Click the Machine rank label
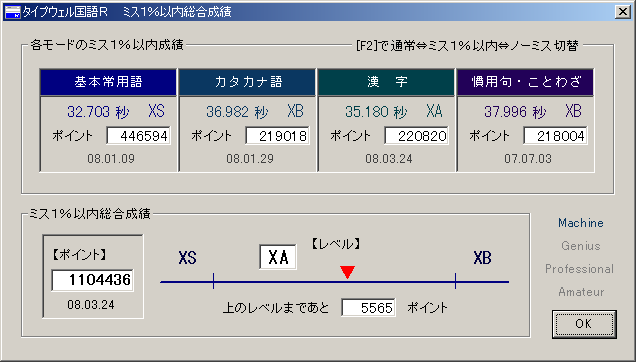Image resolution: width=636 pixels, height=362 pixels. coord(581,223)
